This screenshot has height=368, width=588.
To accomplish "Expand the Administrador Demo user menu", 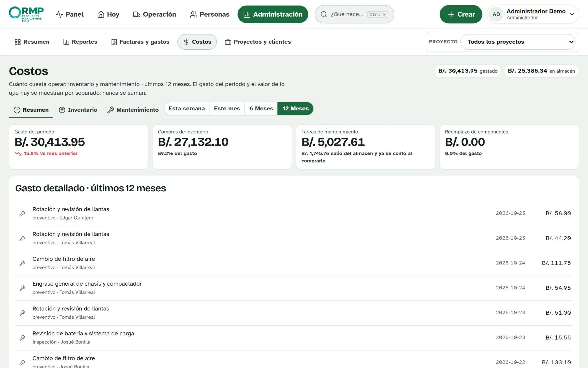I will click(533, 14).
